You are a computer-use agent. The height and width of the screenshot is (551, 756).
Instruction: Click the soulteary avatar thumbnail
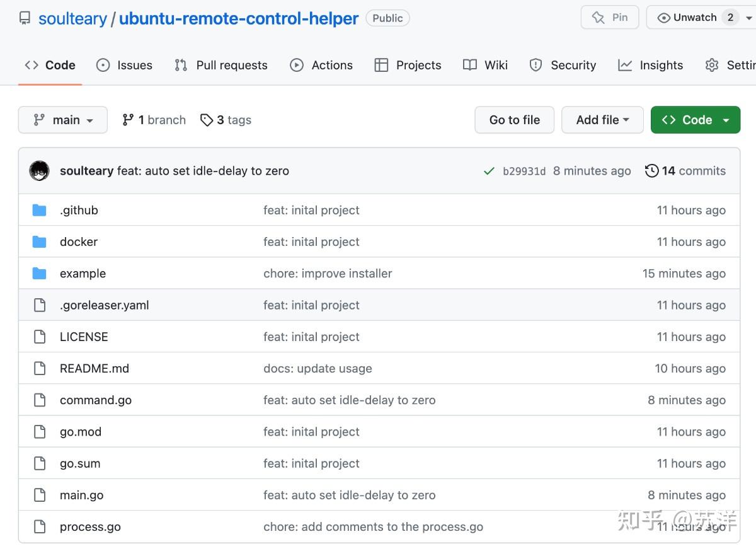pos(40,171)
